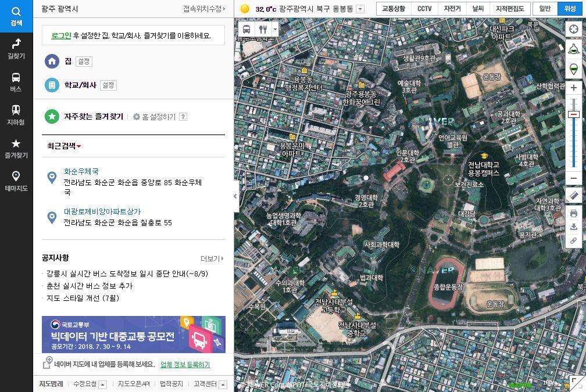Select the bus stops icon on the map
The height and width of the screenshot is (392, 586).
click(246, 28)
